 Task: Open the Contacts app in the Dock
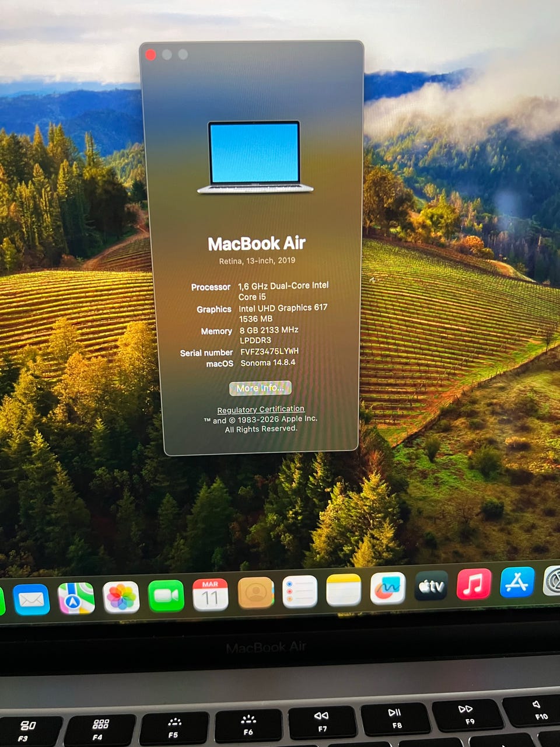pos(256,593)
